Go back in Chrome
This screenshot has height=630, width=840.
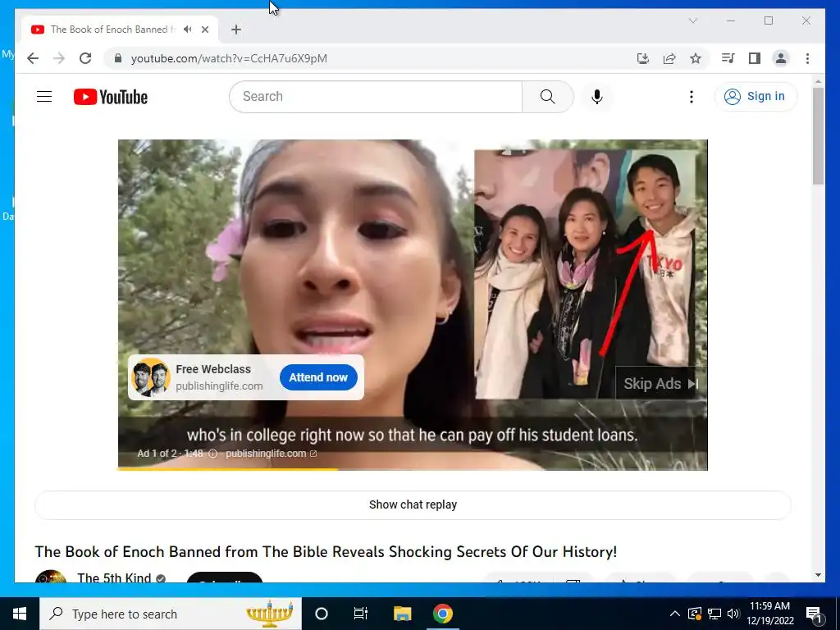[33, 58]
